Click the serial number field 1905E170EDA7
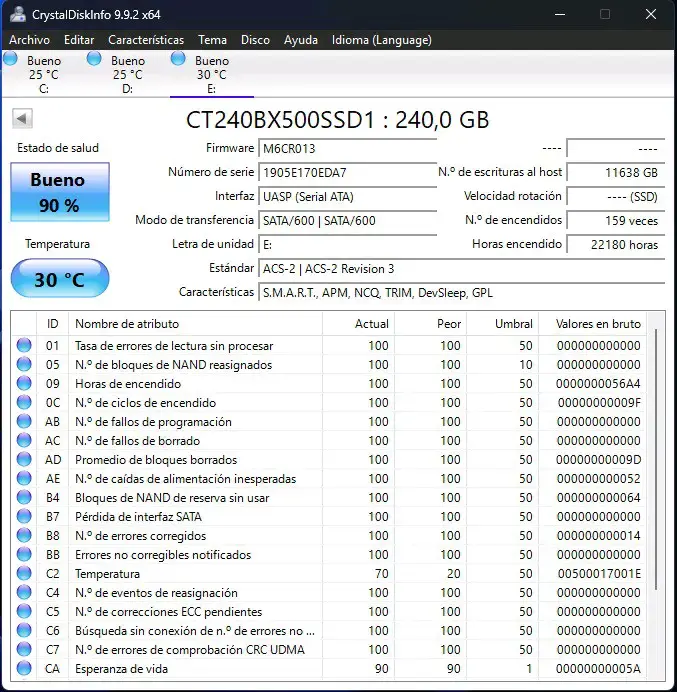This screenshot has height=692, width=677. 347,172
